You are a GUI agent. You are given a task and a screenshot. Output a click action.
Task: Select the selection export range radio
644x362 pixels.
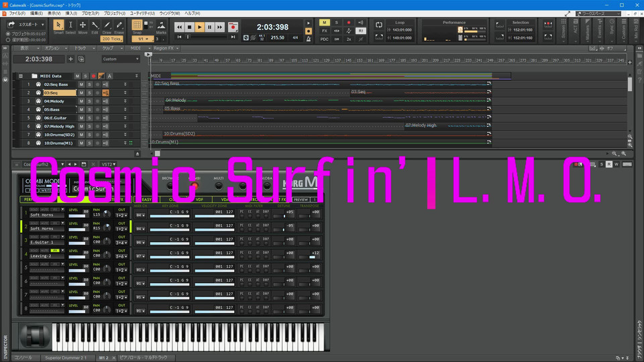point(8,40)
